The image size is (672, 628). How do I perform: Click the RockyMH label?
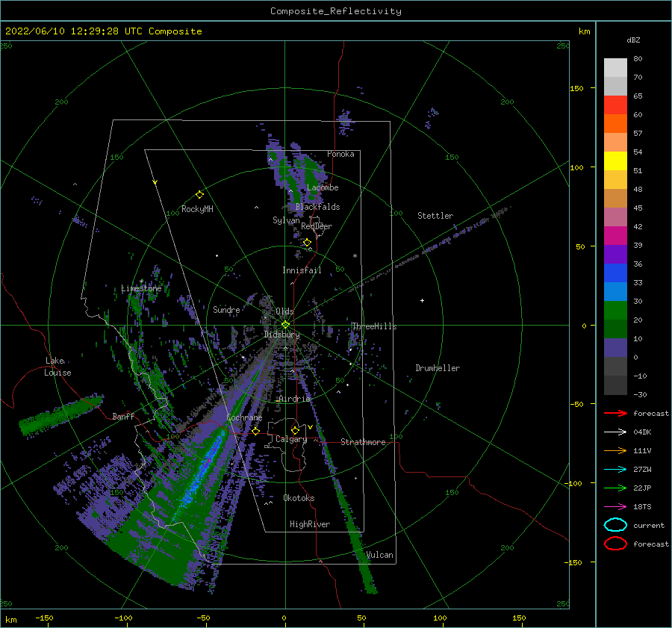197,209
